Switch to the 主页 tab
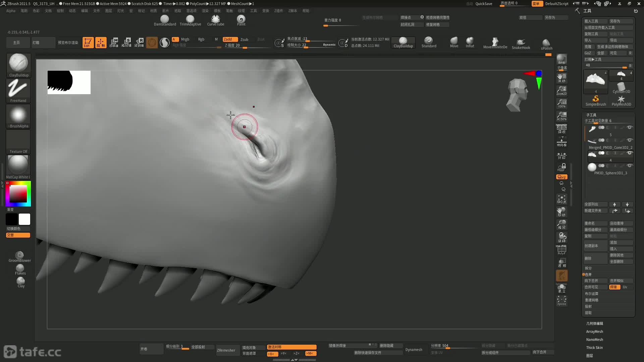 [18, 43]
